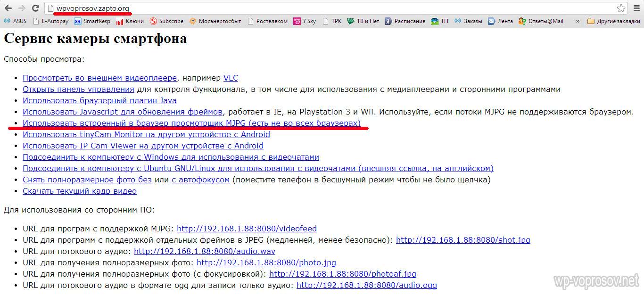Expand the hidden bookmarks overflow chevron
The width and height of the screenshot is (644, 295).
pyautogui.click(x=577, y=21)
